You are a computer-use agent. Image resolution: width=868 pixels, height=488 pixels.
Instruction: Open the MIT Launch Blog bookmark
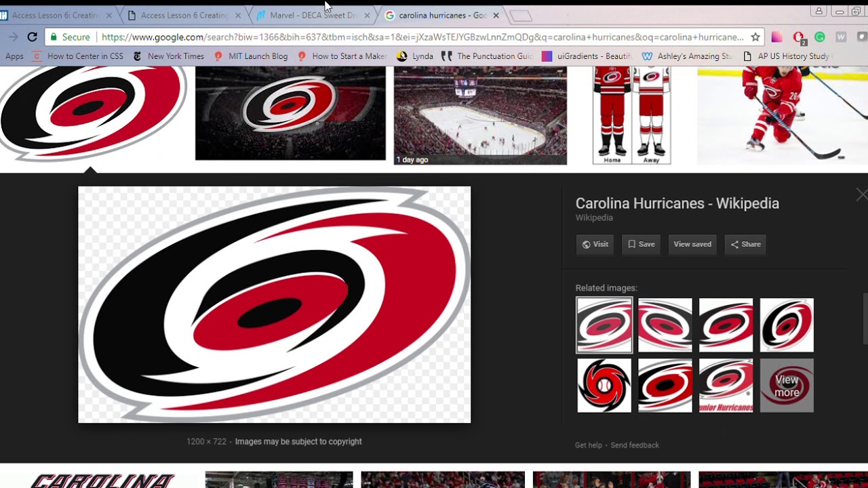point(251,56)
